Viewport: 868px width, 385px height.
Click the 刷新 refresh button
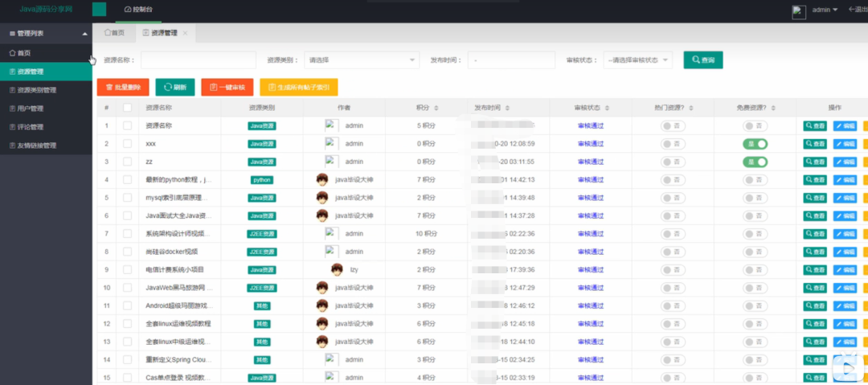point(175,88)
